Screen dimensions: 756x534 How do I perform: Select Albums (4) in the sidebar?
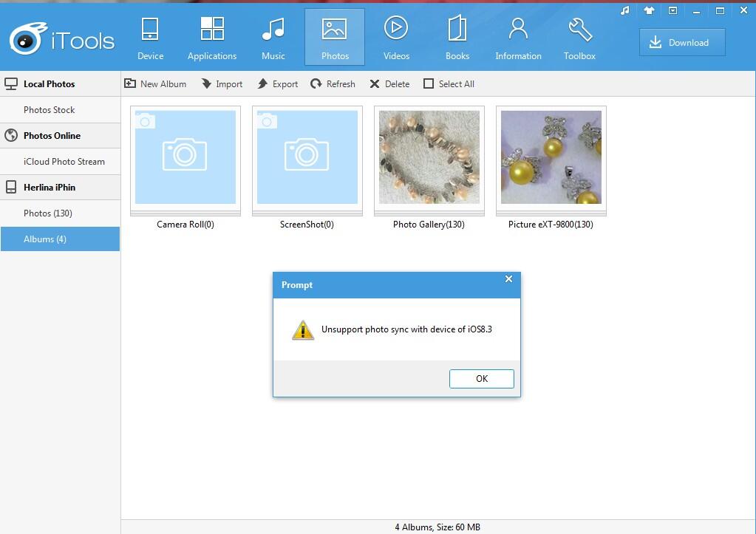pos(61,239)
